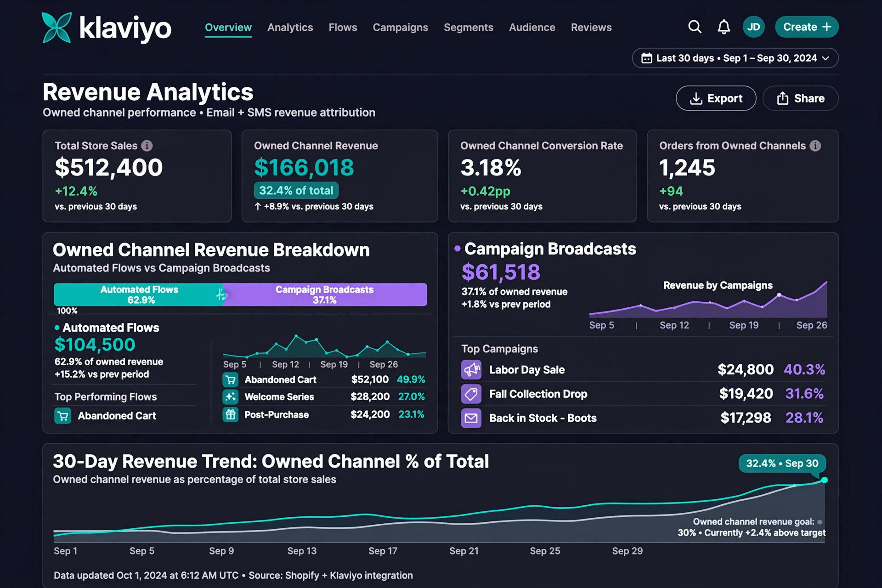Click the Create button
The width and height of the screenshot is (882, 588).
coord(807,27)
